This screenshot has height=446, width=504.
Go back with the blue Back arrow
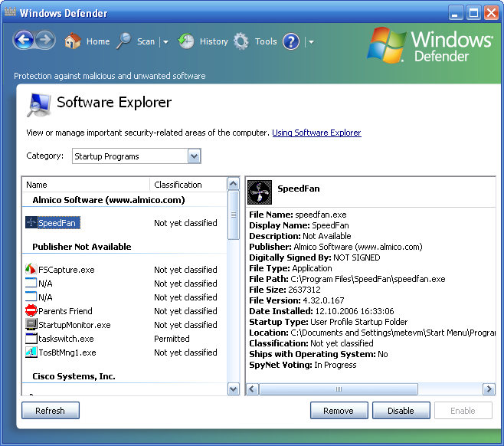[24, 41]
